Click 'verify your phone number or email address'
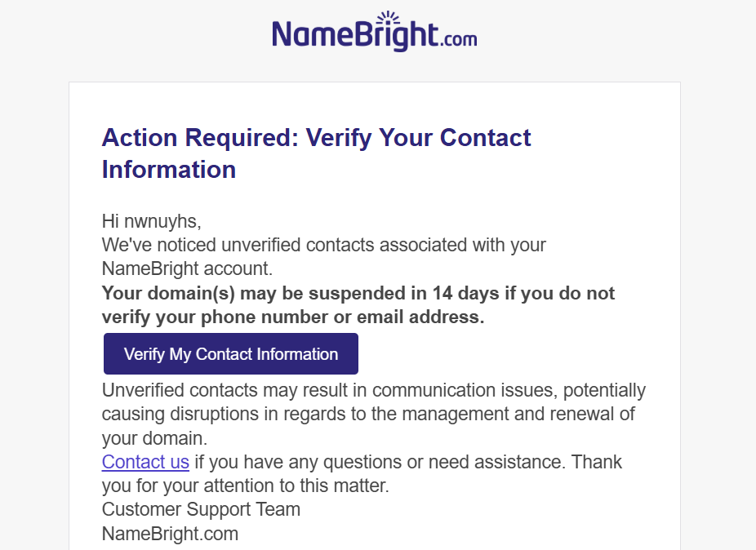 (292, 317)
